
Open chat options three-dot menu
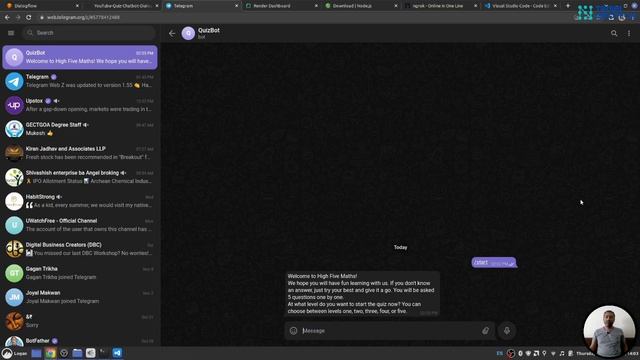pos(629,33)
